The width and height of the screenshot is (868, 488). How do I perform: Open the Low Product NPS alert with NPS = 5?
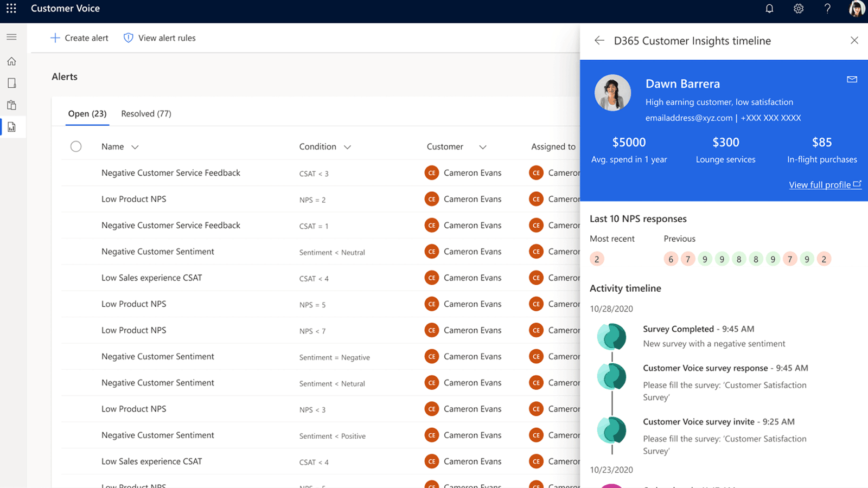133,304
